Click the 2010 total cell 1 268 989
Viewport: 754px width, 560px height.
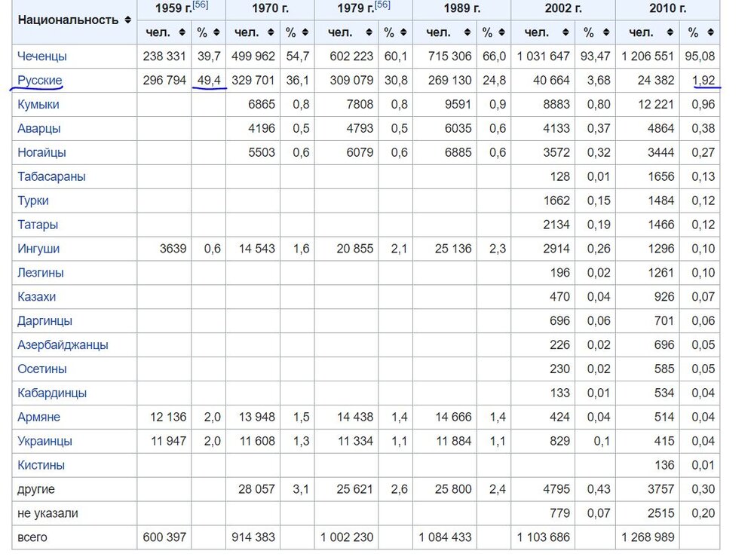point(648,537)
